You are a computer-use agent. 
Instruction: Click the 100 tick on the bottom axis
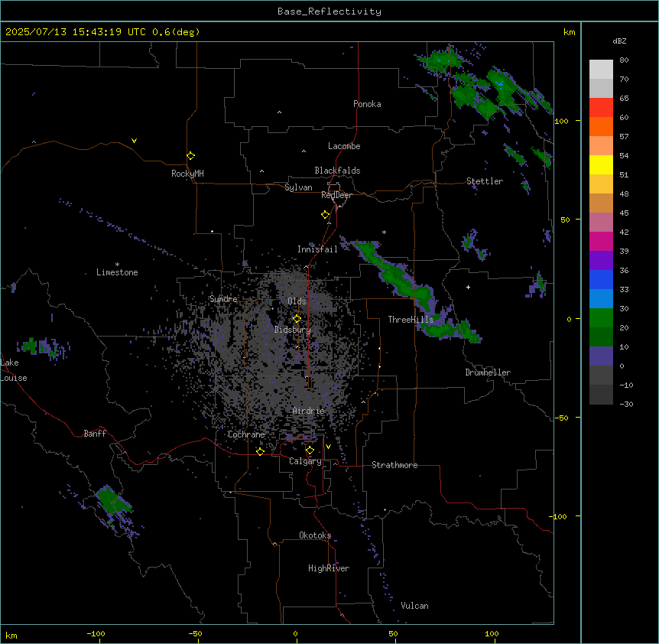(x=492, y=633)
